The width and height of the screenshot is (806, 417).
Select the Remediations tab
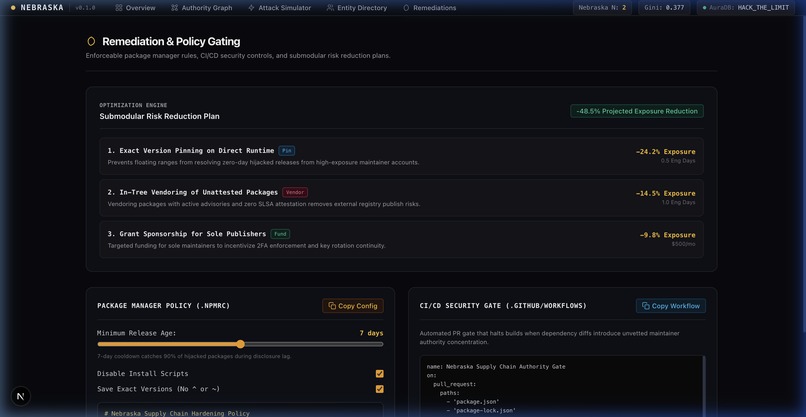click(429, 8)
